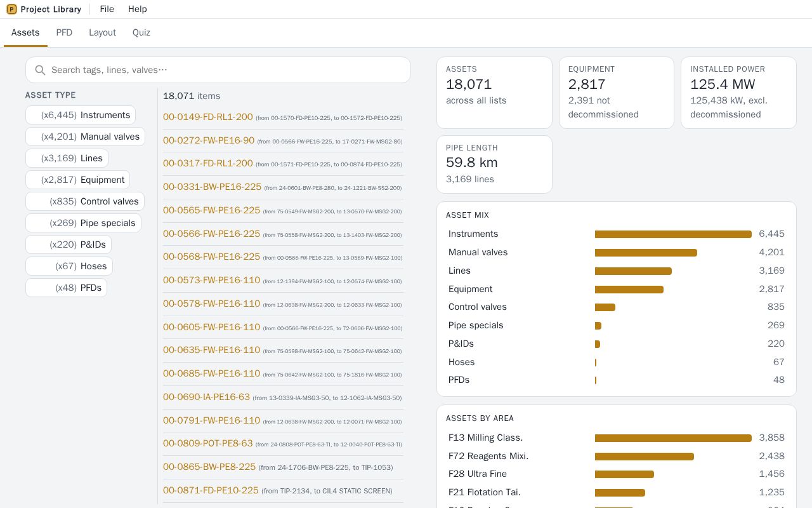Open line 00-0317-FD-RL1-200
Screen dimensions: 812x508
tap(208, 163)
